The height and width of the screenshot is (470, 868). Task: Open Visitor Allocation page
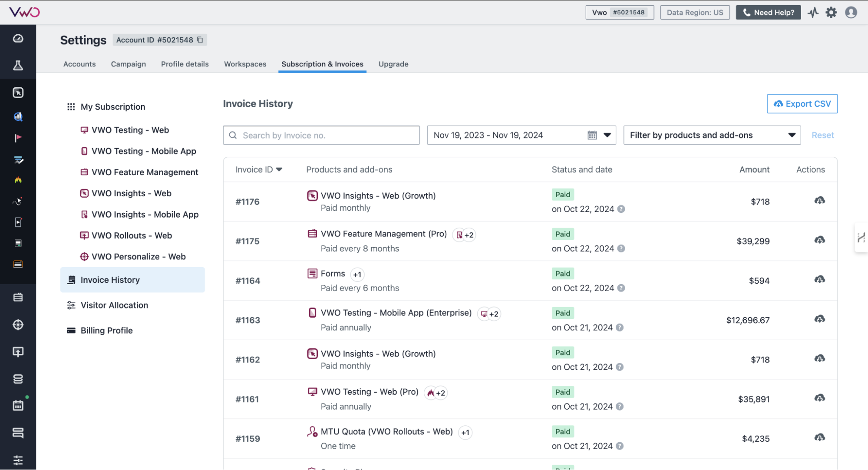[x=114, y=305]
